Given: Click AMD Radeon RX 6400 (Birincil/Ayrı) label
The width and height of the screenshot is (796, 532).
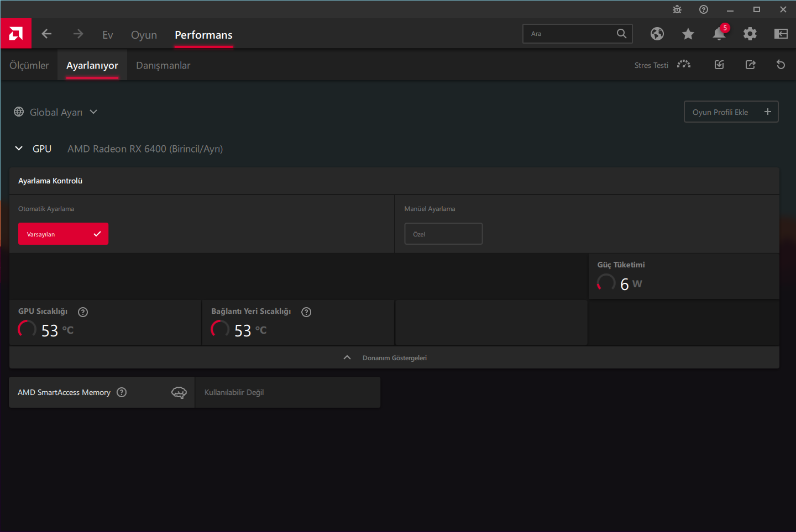Looking at the screenshot, I should [x=145, y=149].
